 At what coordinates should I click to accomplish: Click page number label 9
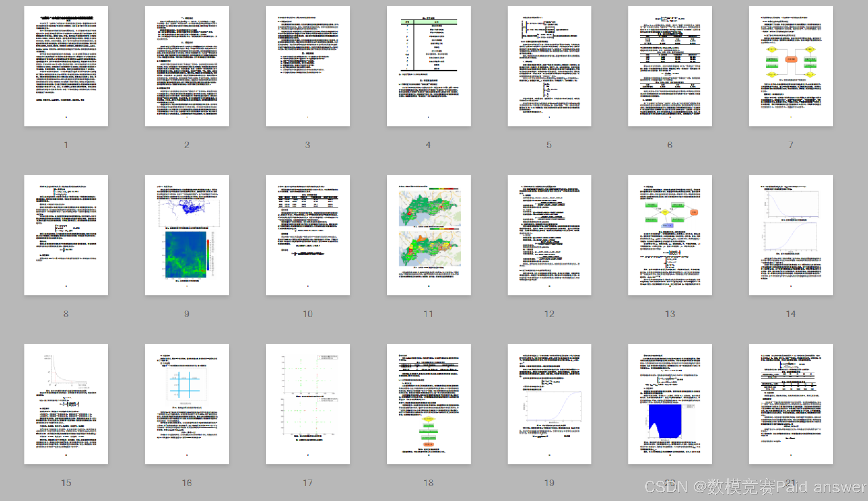(x=187, y=314)
